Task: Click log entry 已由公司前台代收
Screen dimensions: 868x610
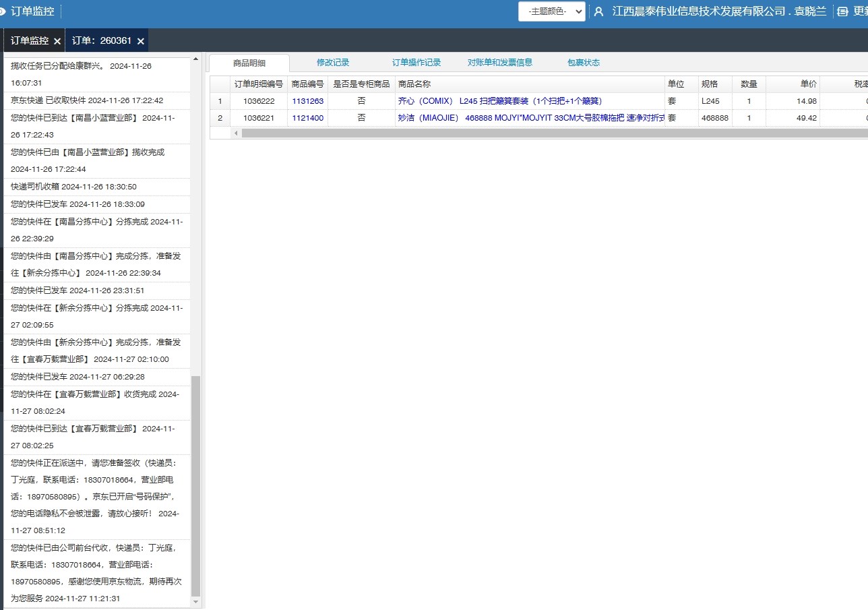Action: click(x=98, y=573)
